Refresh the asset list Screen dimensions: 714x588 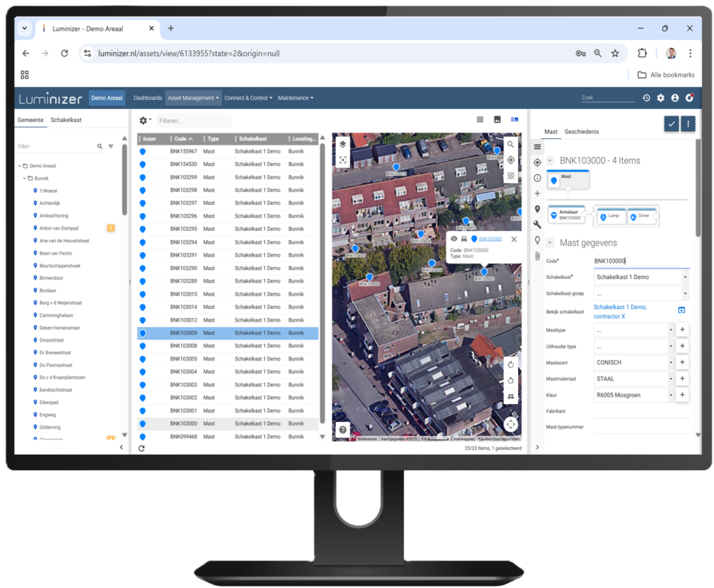click(x=142, y=448)
